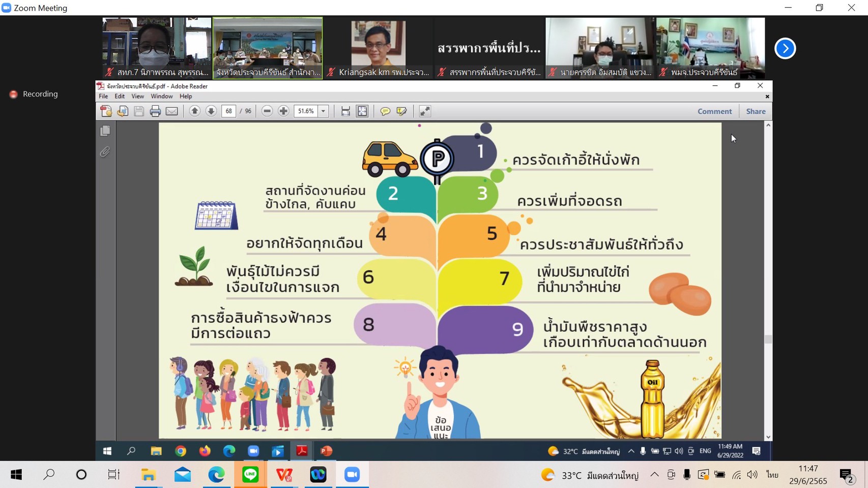Show next participants with the blue arrow
This screenshot has height=488, width=868.
[x=785, y=48]
